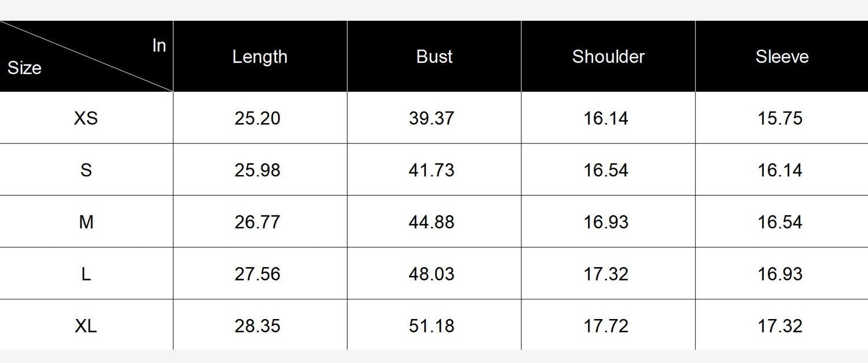The image size is (868, 363).
Task: Select the Sleeve column header
Action: point(782,57)
